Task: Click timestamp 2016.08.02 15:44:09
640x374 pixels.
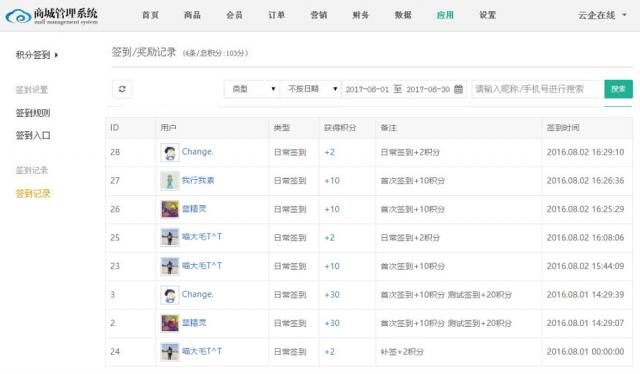Action: [x=585, y=266]
